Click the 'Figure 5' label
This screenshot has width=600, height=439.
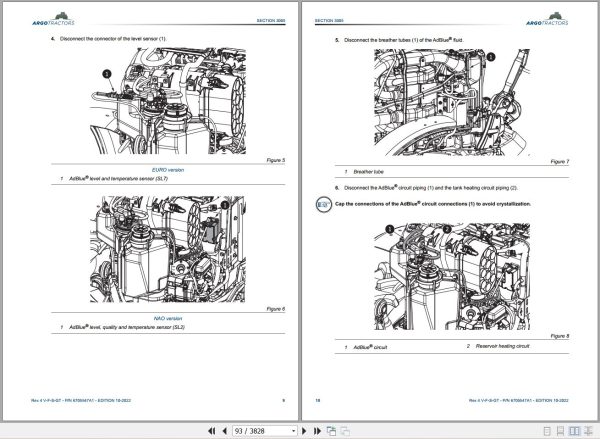276,160
